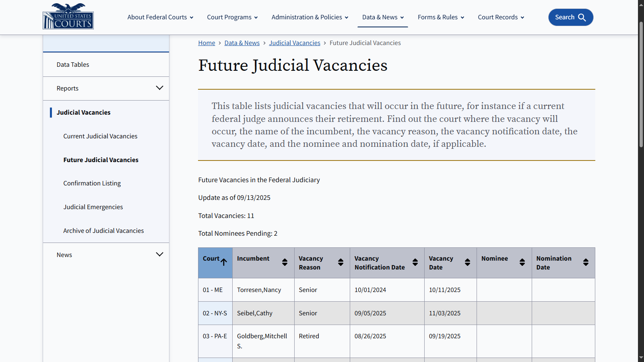Image resolution: width=644 pixels, height=362 pixels.
Task: Sort by Vacancy Date arrows icon
Action: 467,262
